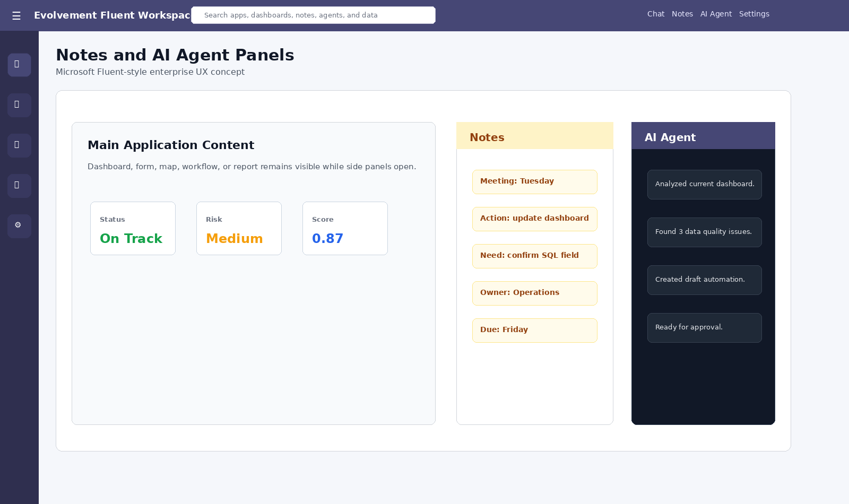Click the 'Notes and AI Agent Panels' title

175,55
